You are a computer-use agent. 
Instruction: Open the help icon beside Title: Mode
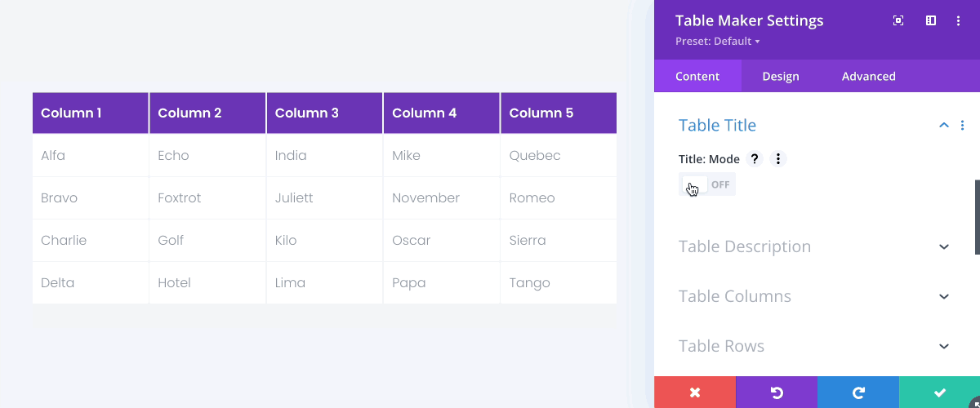click(755, 159)
